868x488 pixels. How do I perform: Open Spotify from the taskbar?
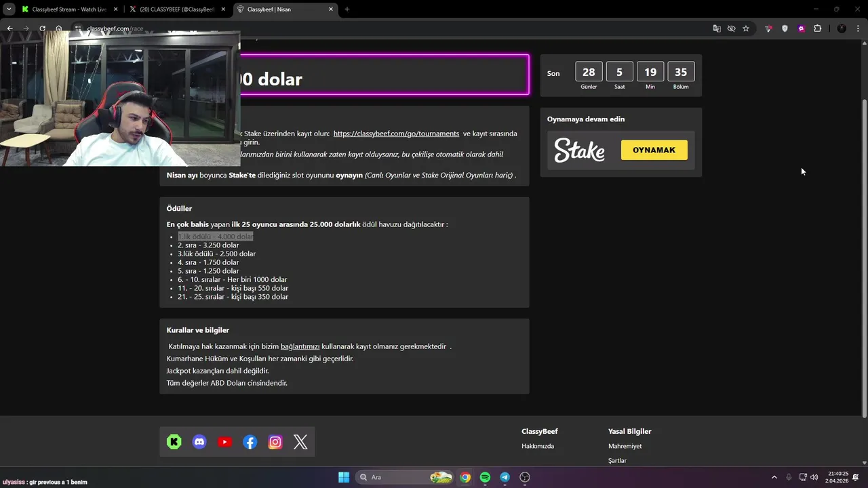(485, 477)
